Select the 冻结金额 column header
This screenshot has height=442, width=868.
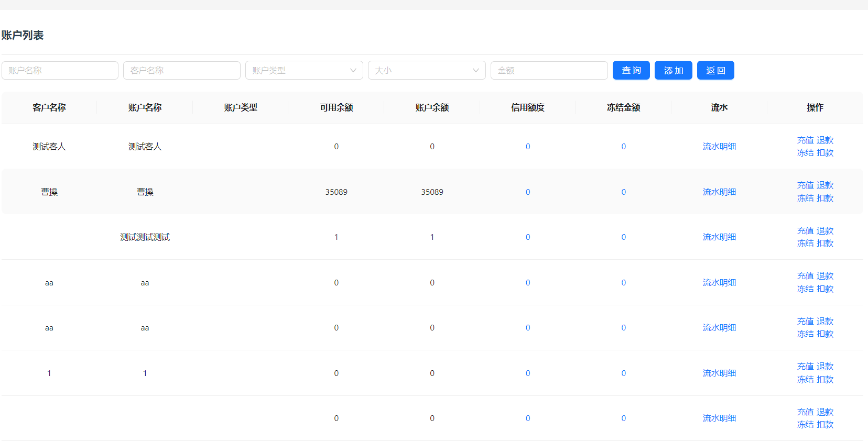(624, 107)
